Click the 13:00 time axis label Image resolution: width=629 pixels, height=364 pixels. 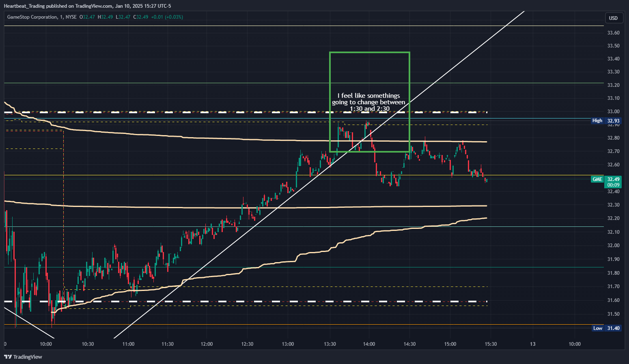(288, 344)
